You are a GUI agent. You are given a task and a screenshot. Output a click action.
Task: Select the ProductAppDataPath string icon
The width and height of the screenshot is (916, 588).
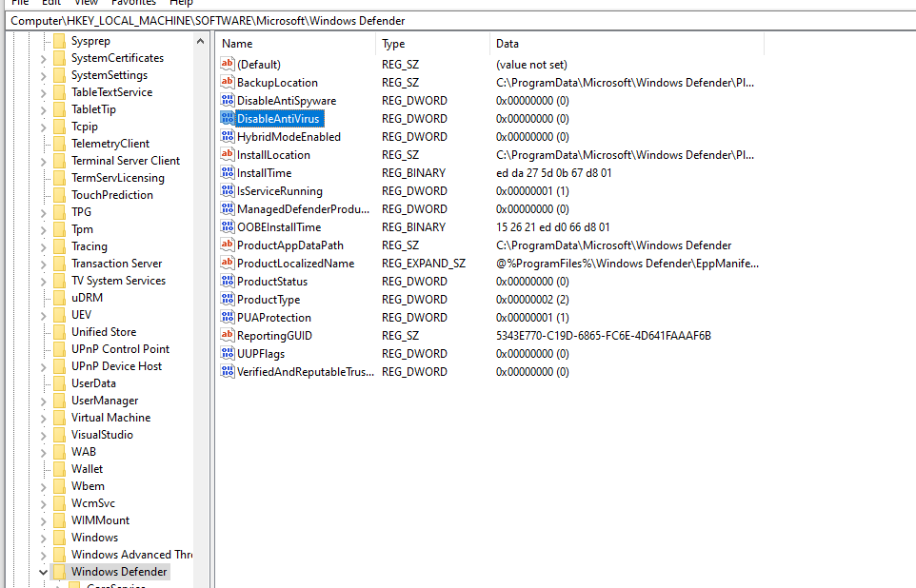(x=228, y=245)
